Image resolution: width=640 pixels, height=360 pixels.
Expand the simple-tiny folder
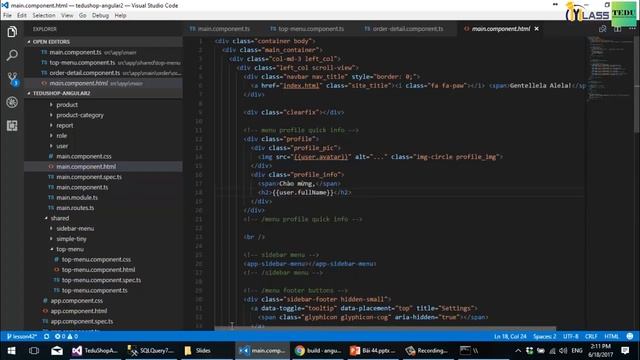click(x=71, y=239)
